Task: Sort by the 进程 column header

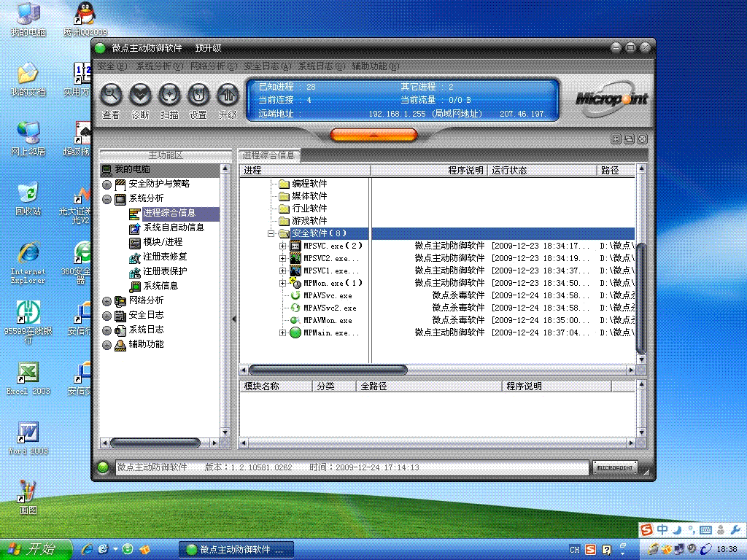Action: 305,171
